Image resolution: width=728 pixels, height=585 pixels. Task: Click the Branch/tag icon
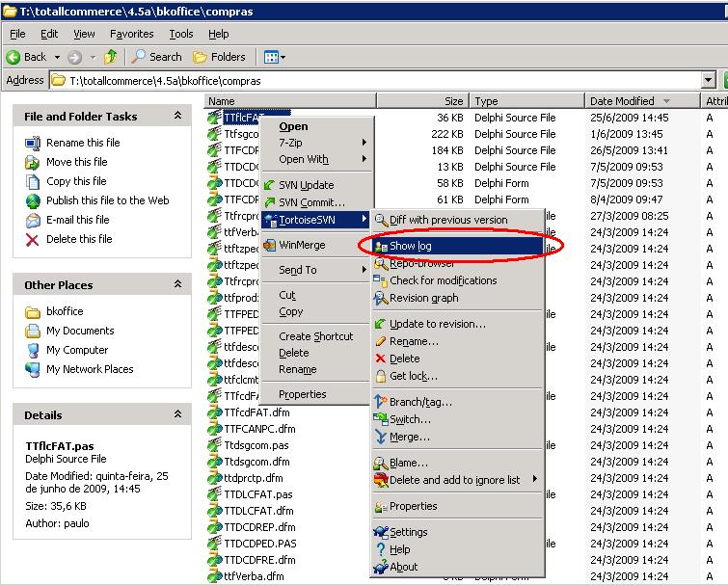pyautogui.click(x=381, y=402)
